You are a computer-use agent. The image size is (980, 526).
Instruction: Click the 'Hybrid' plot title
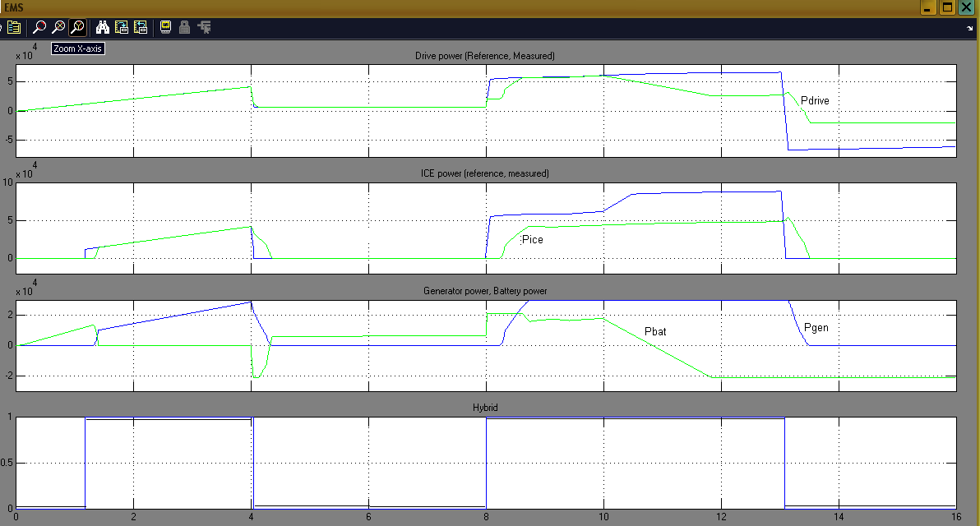click(x=485, y=408)
